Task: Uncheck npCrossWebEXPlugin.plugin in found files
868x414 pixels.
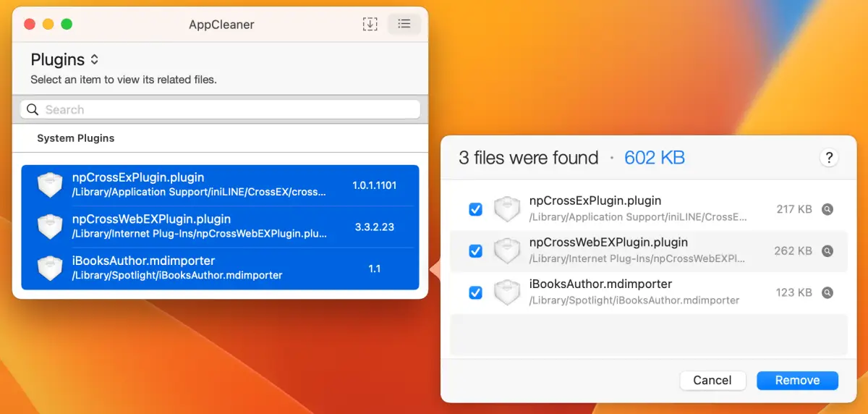Action: (475, 251)
